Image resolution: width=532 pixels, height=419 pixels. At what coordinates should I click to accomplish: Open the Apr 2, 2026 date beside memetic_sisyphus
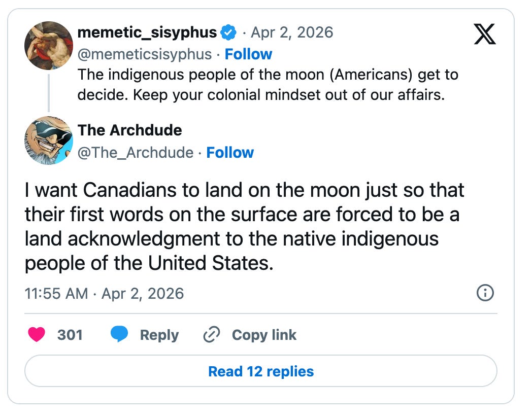tap(292, 32)
